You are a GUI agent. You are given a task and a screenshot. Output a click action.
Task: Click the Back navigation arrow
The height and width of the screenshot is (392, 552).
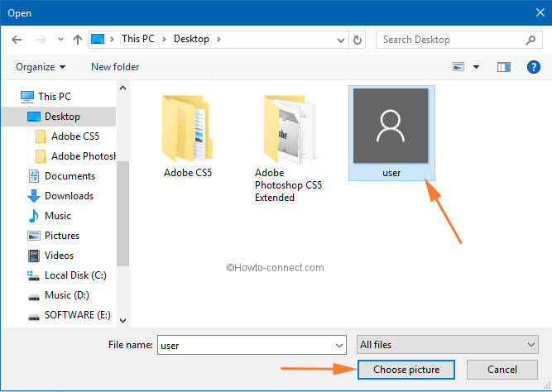[x=17, y=40]
